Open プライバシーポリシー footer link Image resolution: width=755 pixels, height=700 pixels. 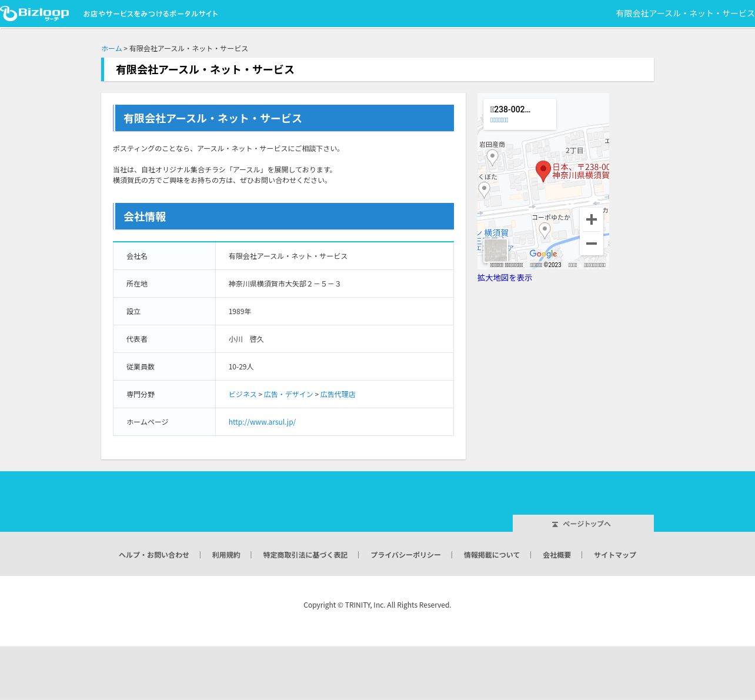pyautogui.click(x=406, y=555)
